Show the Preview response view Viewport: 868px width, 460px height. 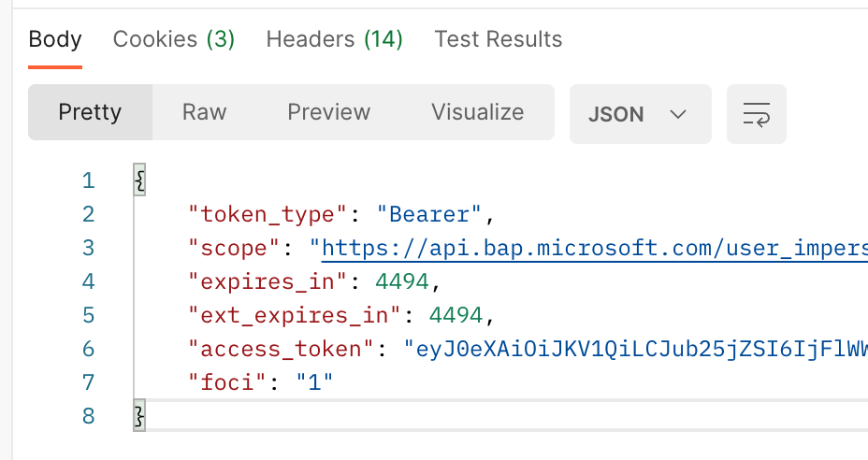point(328,112)
